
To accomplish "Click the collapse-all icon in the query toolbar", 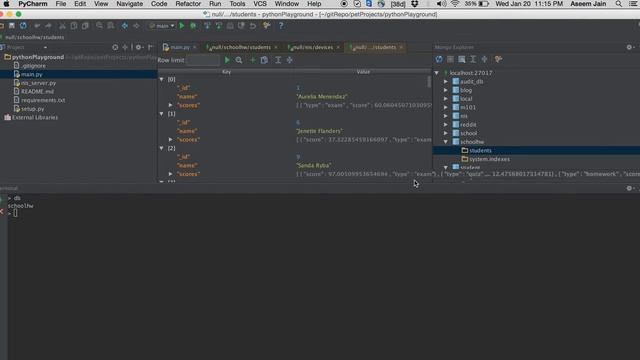I will tap(289, 60).
